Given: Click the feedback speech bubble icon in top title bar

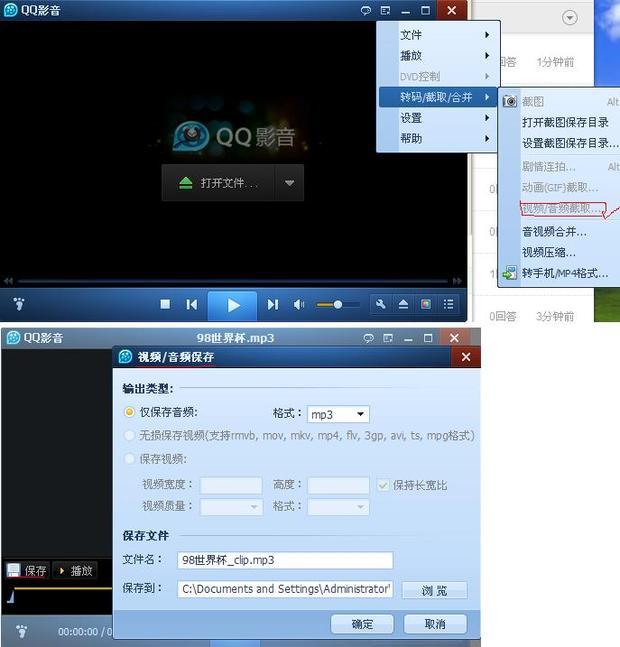Looking at the screenshot, I should [365, 11].
